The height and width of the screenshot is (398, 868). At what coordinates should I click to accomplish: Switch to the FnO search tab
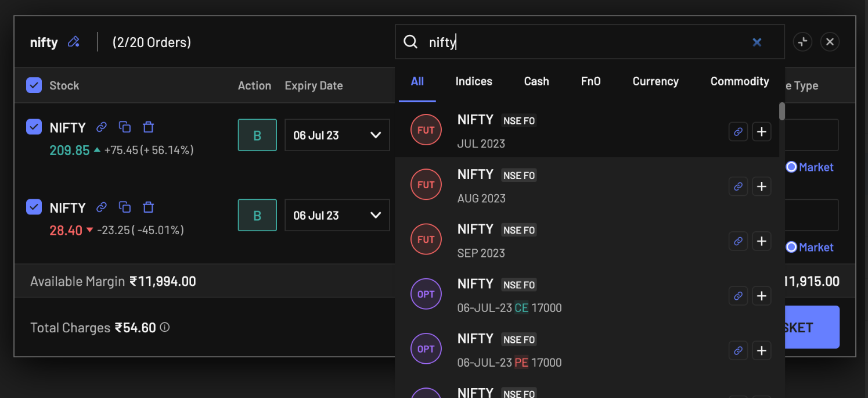590,81
